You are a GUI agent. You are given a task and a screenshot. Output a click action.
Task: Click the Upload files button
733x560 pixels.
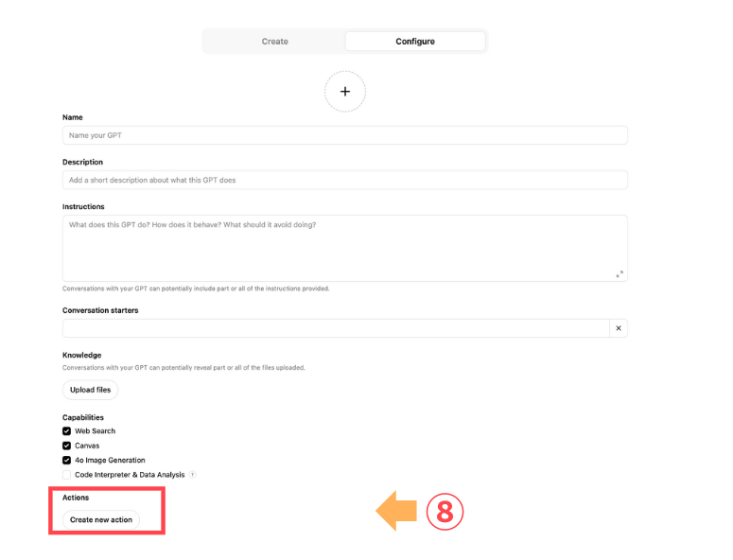click(x=90, y=390)
